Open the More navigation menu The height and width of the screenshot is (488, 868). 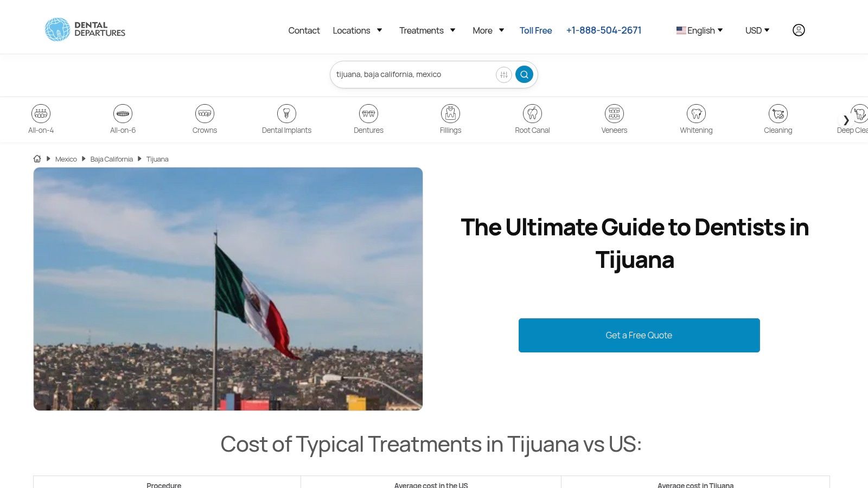pos(488,30)
